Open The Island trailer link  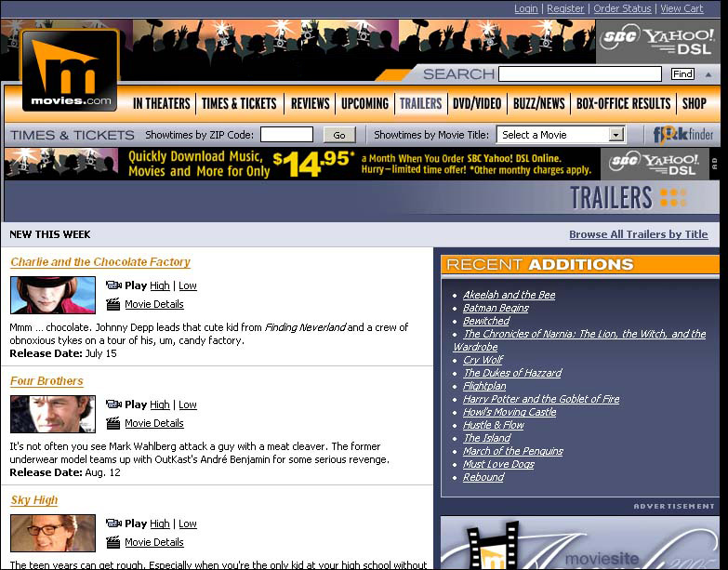(487, 438)
